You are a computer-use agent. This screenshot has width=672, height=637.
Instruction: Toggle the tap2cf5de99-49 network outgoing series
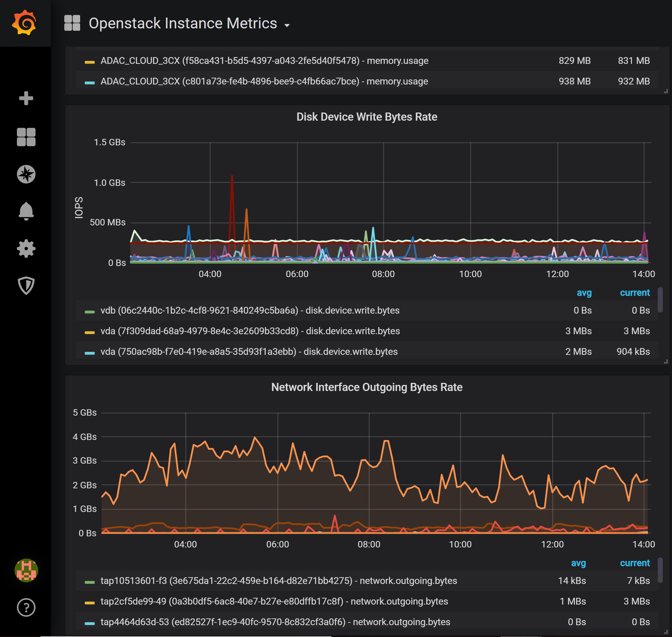(274, 601)
